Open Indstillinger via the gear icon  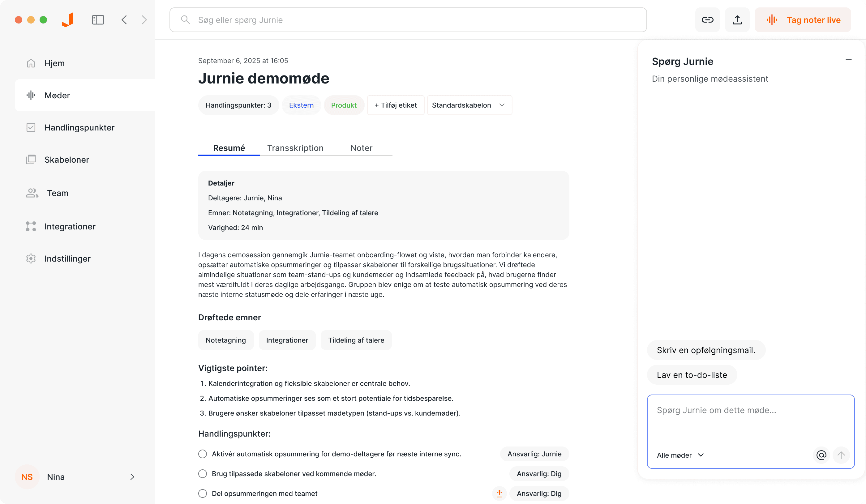67,258
